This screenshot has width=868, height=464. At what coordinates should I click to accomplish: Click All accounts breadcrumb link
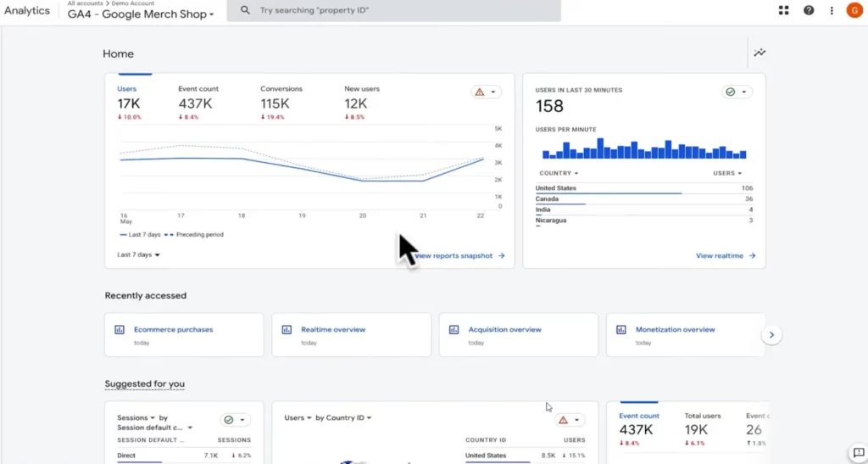pyautogui.click(x=86, y=3)
